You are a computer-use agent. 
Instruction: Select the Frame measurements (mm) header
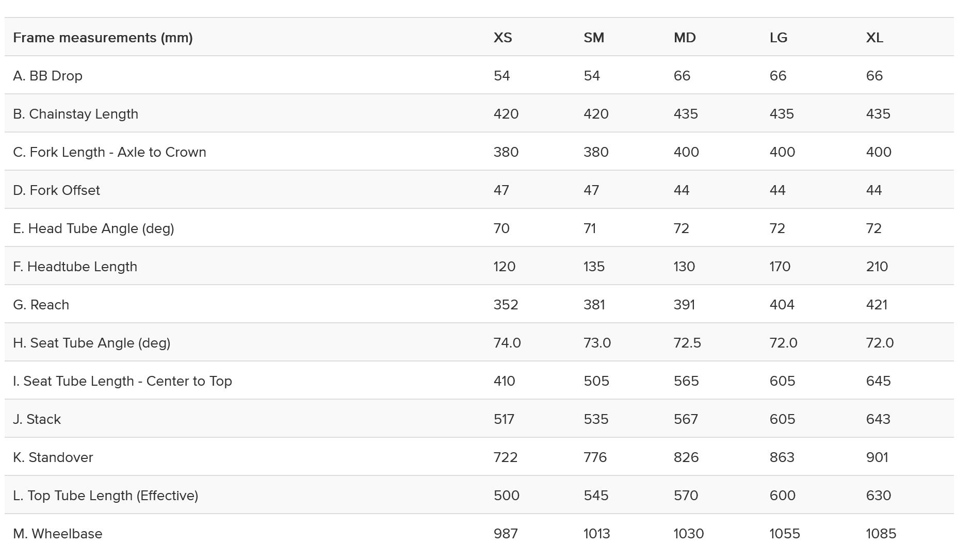pos(103,38)
